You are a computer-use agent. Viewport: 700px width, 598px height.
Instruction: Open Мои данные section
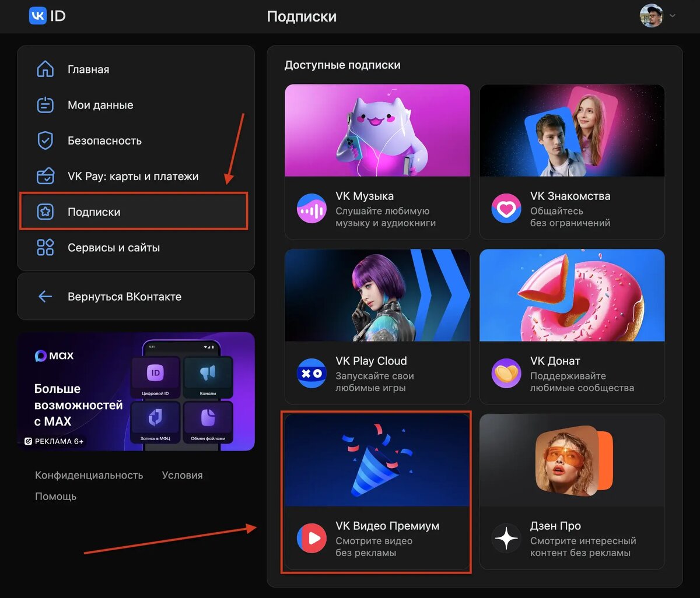[135, 105]
